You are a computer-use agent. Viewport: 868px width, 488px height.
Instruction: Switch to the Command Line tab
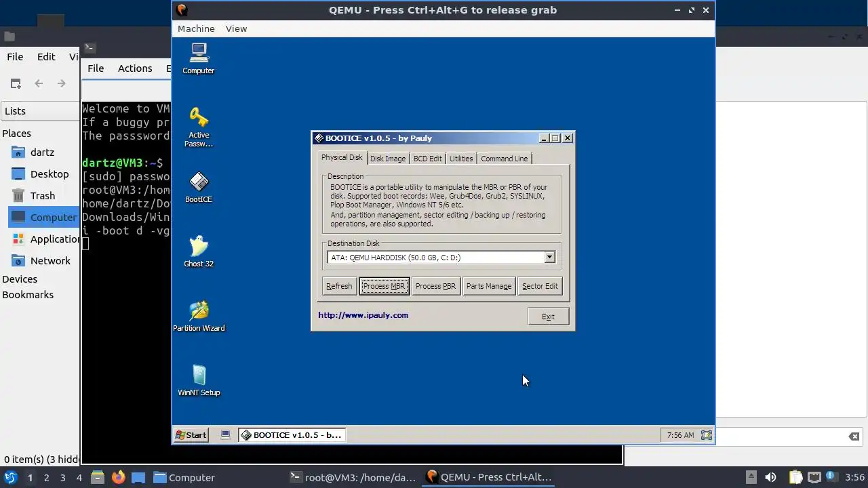pos(504,159)
